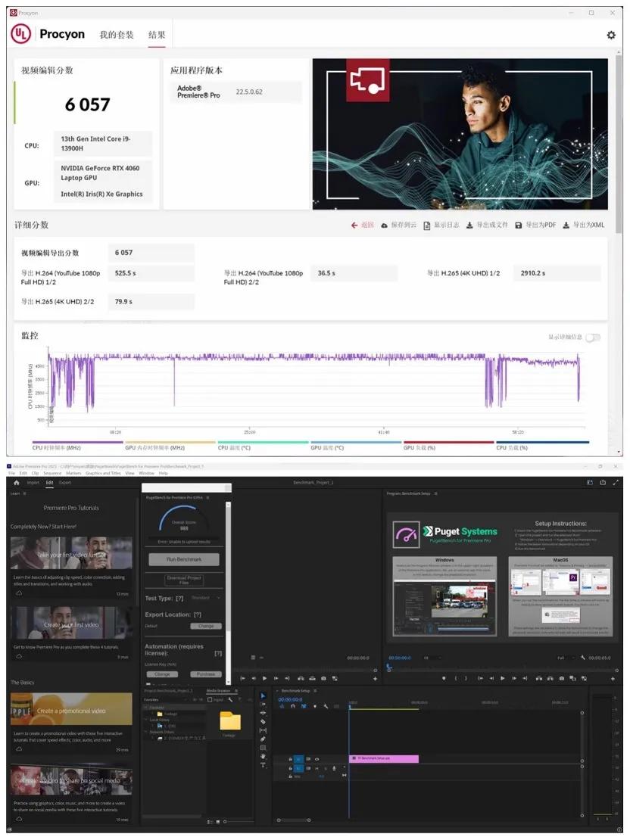Screen dimensions: 630x840
Task: Collapse the Benchmark Setup sequence header chevron
Action: pos(277,690)
